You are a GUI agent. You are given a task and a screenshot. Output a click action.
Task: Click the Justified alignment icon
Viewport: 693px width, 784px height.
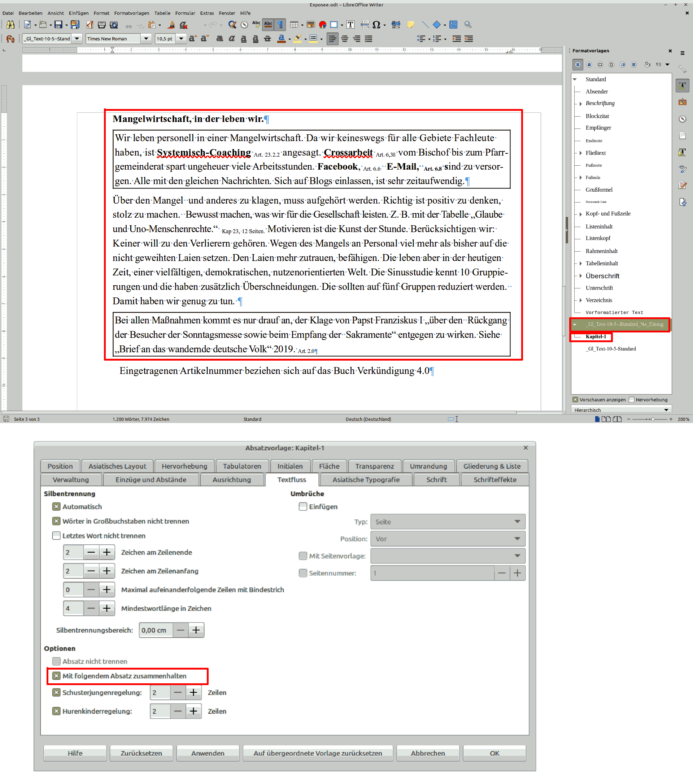[369, 39]
